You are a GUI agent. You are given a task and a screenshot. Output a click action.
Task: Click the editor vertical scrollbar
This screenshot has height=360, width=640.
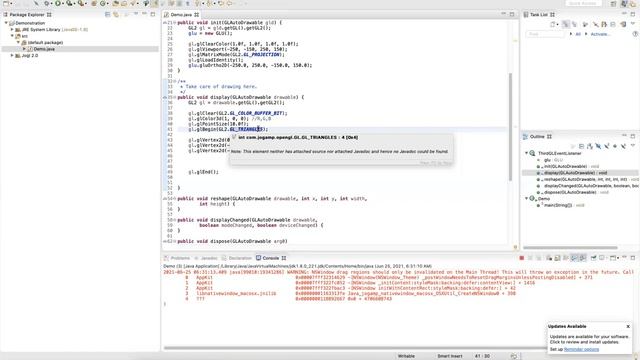[x=510, y=127]
